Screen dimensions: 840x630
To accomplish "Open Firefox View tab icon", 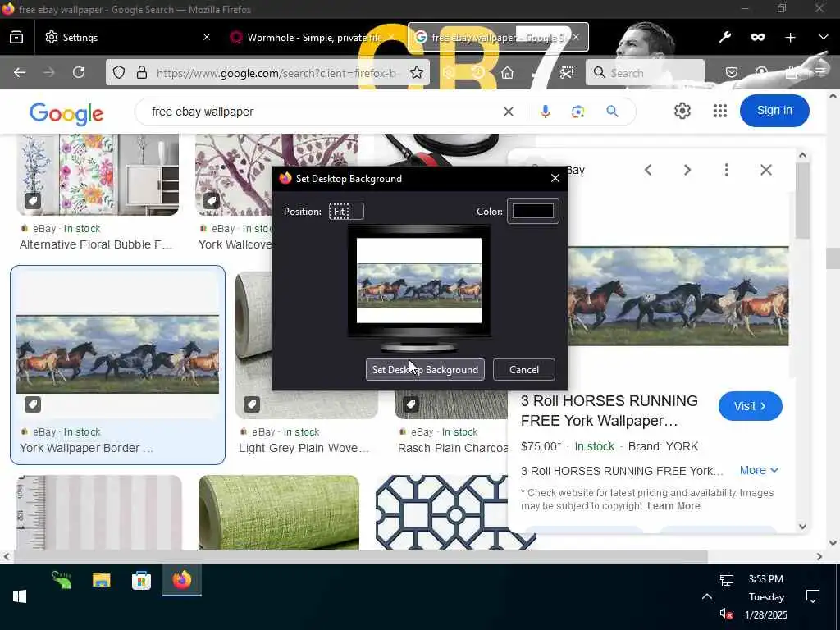I will click(x=16, y=37).
